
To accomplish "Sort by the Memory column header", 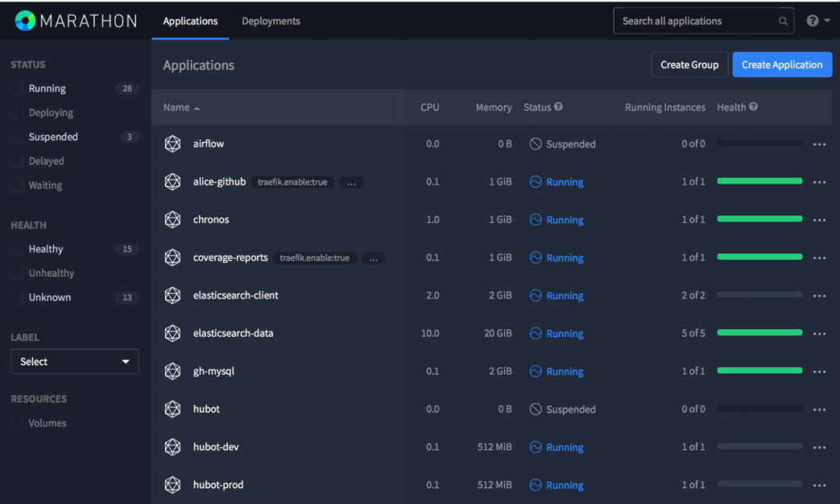I will coord(493,107).
